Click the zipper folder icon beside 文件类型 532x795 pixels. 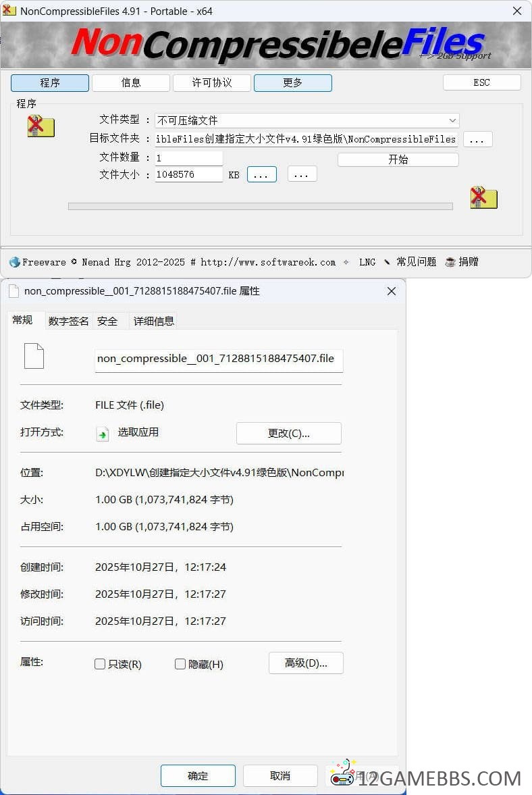pyautogui.click(x=41, y=126)
